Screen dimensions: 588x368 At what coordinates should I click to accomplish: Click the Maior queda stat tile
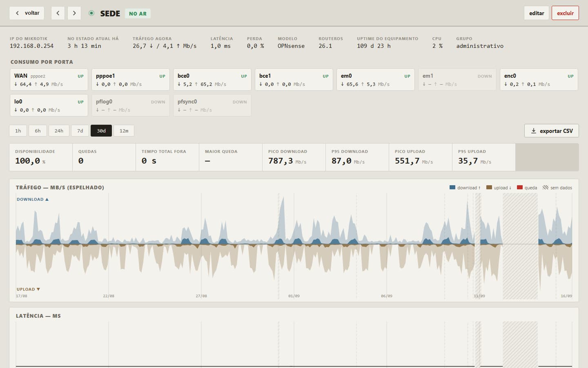pos(231,157)
